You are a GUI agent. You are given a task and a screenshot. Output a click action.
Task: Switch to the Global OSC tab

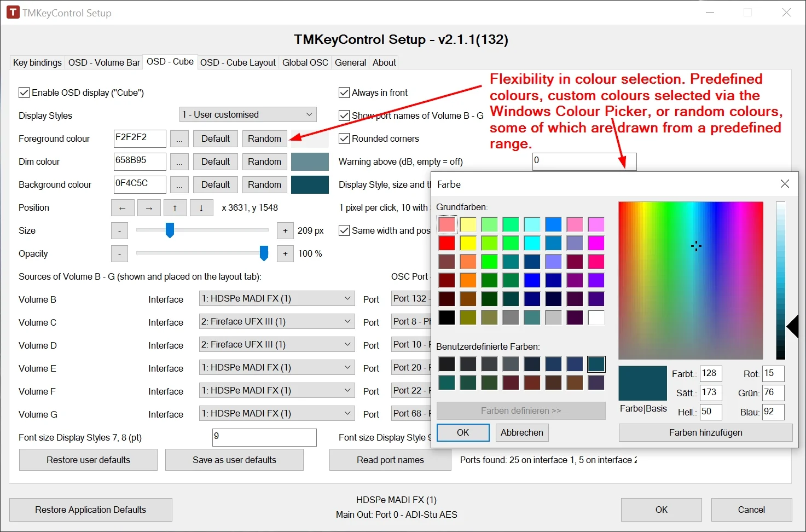pyautogui.click(x=305, y=62)
